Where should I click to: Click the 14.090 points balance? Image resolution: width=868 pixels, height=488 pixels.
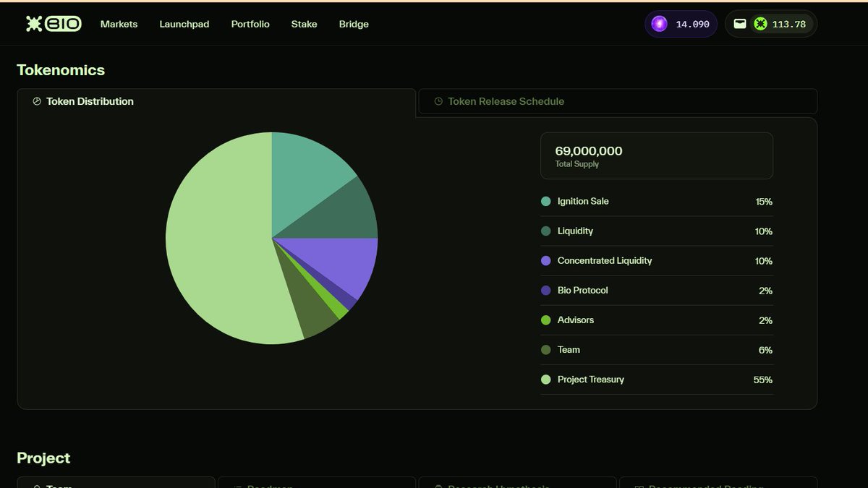click(692, 24)
